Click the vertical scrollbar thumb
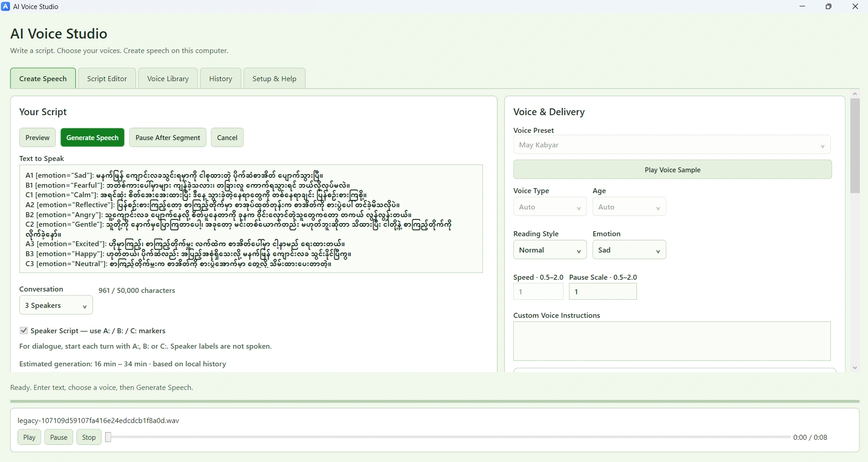 (x=855, y=146)
